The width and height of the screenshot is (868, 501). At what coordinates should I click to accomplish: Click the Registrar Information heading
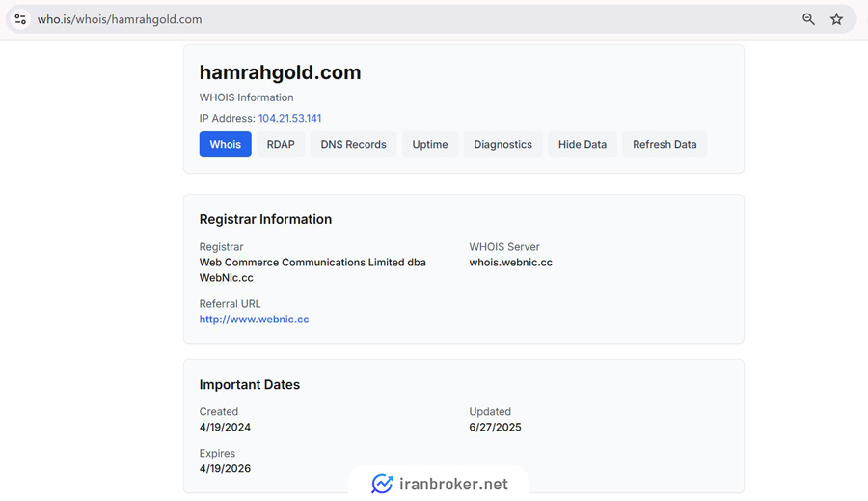tap(266, 219)
